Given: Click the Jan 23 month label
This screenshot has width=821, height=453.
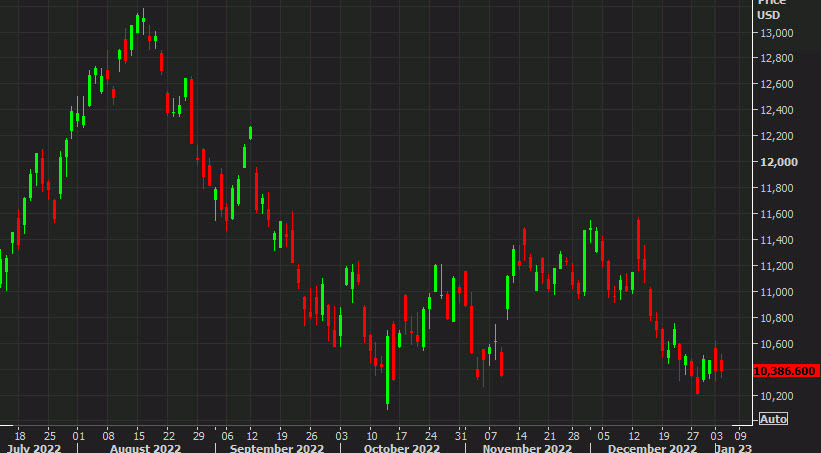Looking at the screenshot, I should click(733, 448).
